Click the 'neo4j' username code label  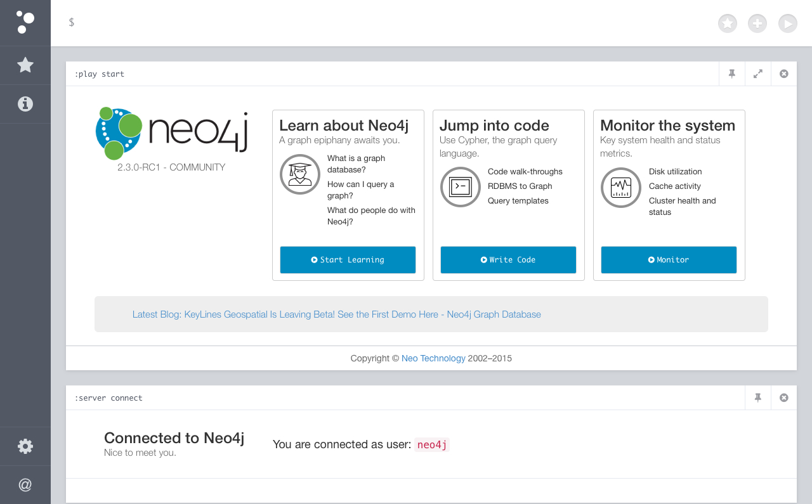[432, 445]
